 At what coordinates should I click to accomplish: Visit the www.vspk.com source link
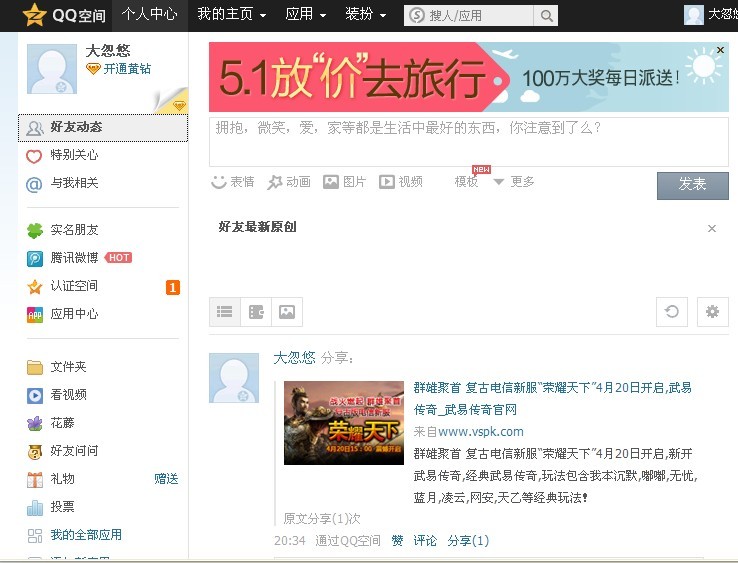481,432
